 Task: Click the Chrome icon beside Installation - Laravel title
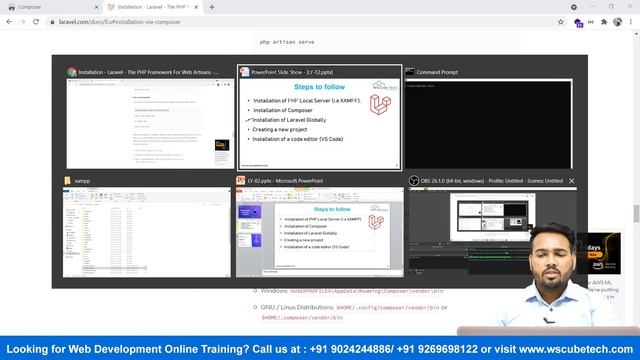point(72,72)
